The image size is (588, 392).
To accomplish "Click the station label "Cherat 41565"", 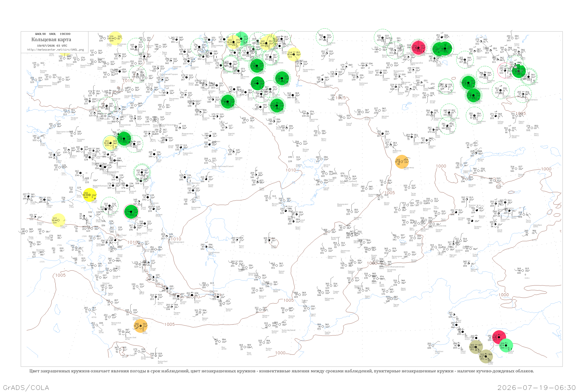I will (x=463, y=352).
